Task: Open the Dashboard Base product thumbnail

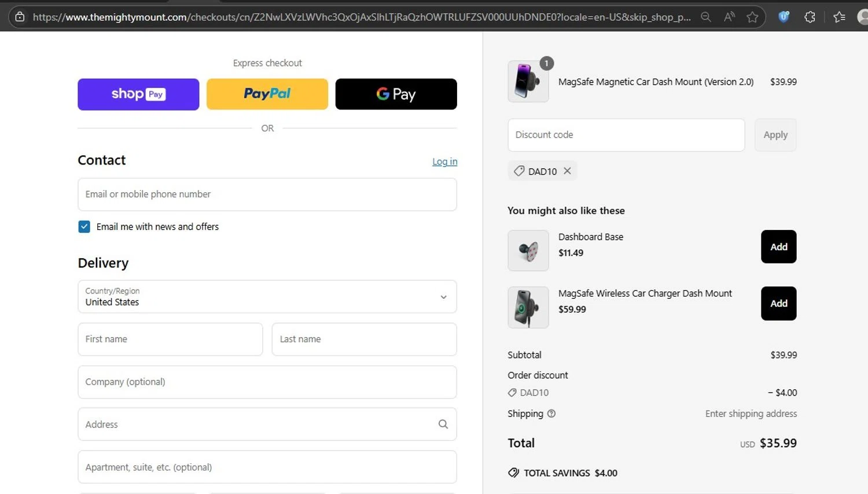Action: point(528,250)
